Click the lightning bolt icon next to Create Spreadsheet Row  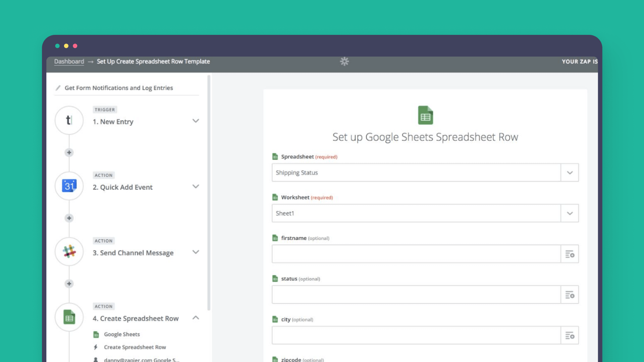pos(96,347)
